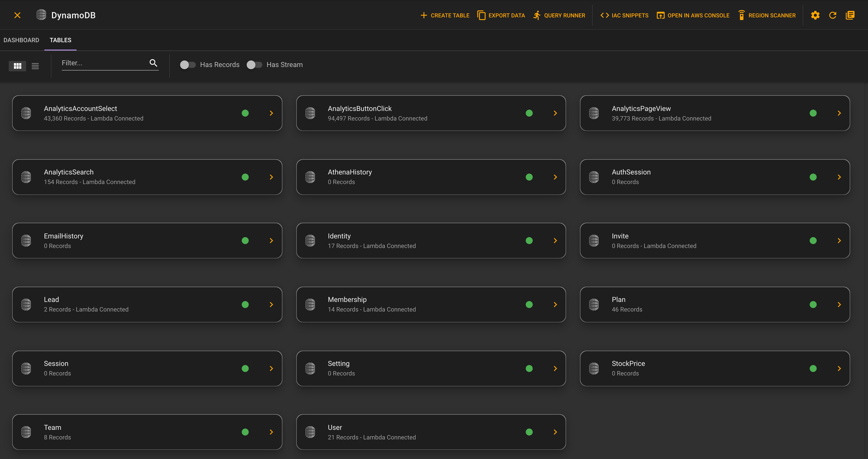This screenshot has height=459, width=868.
Task: Click database icon on Membership card
Action: pos(310,305)
